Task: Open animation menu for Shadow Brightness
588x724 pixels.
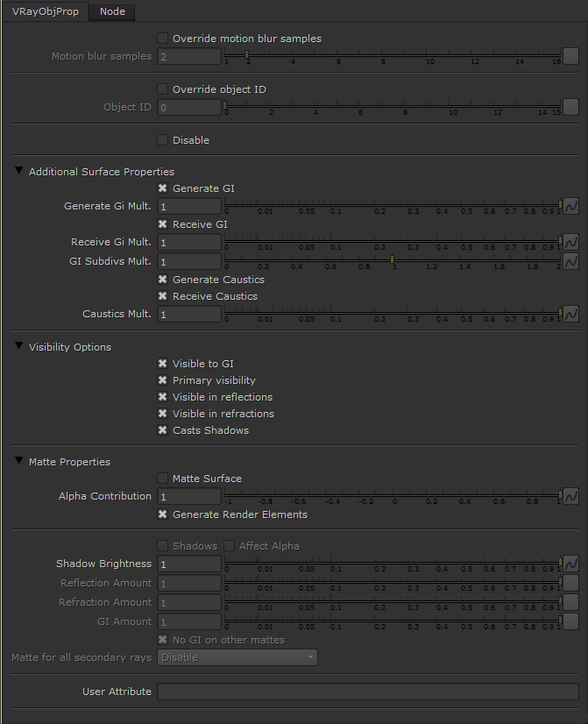Action: (571, 564)
